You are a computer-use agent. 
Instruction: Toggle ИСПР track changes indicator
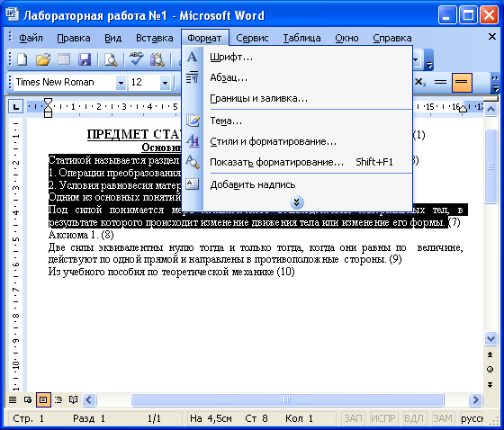coord(383,418)
